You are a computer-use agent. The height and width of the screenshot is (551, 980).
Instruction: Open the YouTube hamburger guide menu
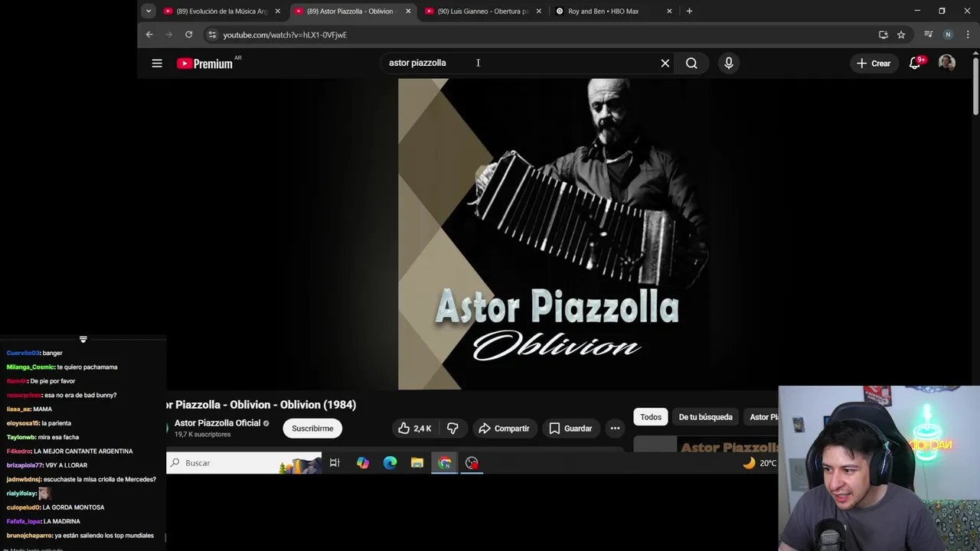157,64
